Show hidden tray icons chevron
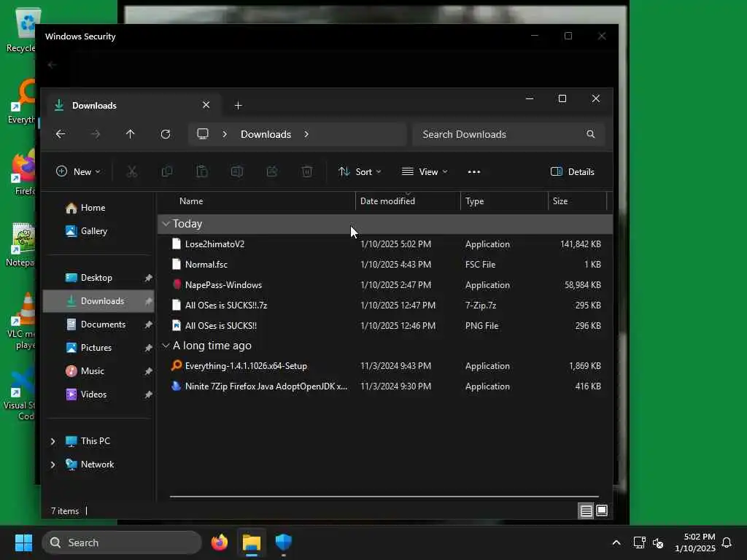 (x=616, y=542)
